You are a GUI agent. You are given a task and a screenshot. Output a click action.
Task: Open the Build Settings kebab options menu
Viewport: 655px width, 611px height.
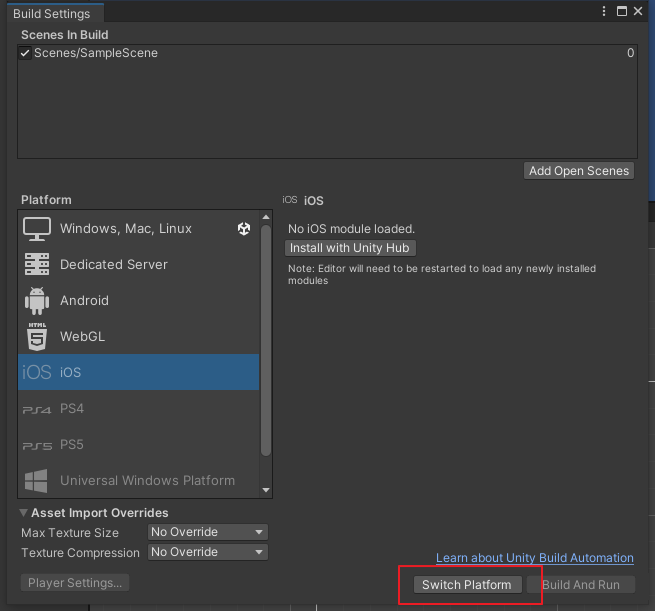pyautogui.click(x=604, y=11)
